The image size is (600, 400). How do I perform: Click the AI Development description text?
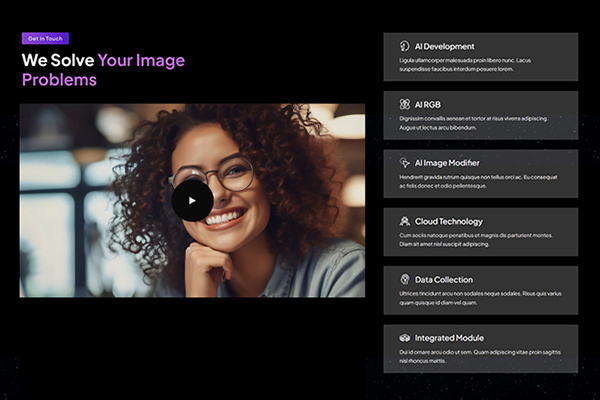[465, 65]
